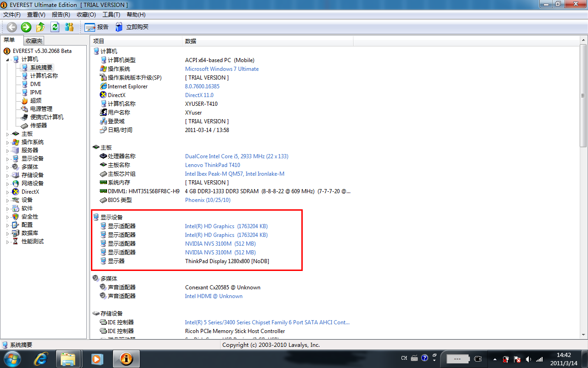
Task: Open the 报告 report toolbar button
Action: [x=97, y=27]
